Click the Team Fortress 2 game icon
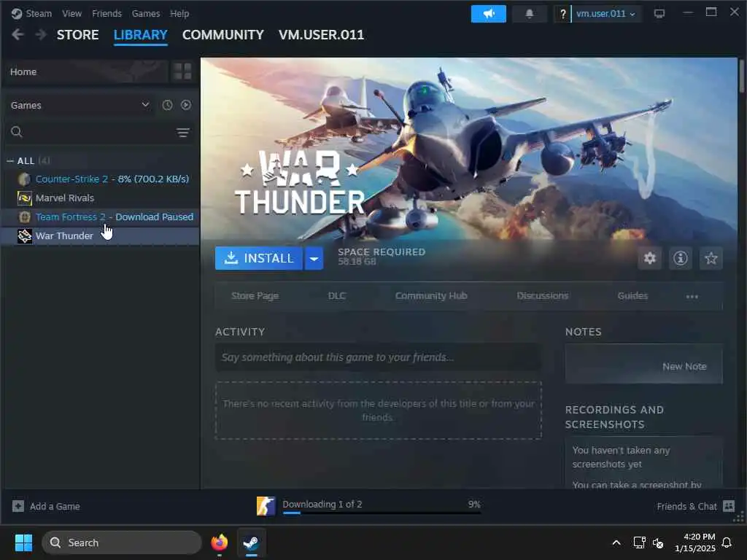 (24, 217)
